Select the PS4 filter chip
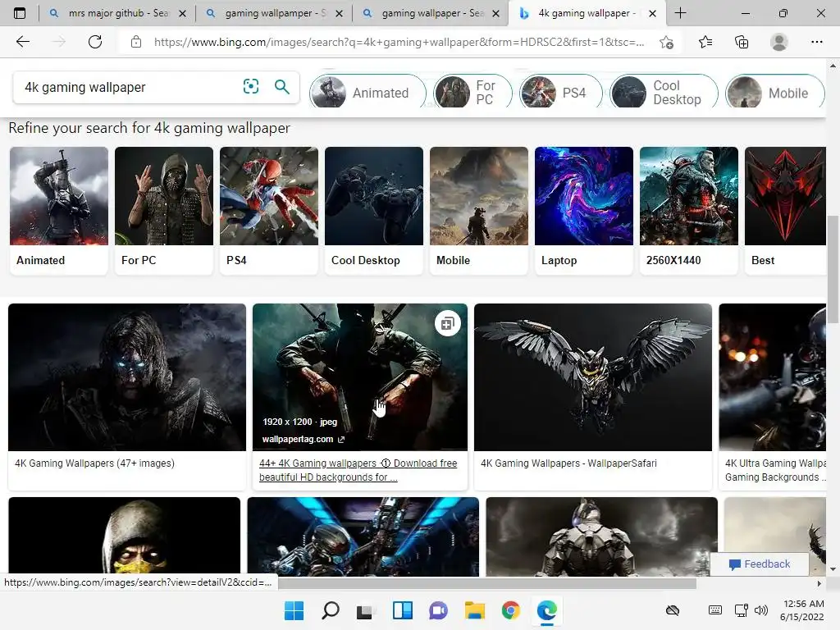The width and height of the screenshot is (840, 630). coord(561,93)
